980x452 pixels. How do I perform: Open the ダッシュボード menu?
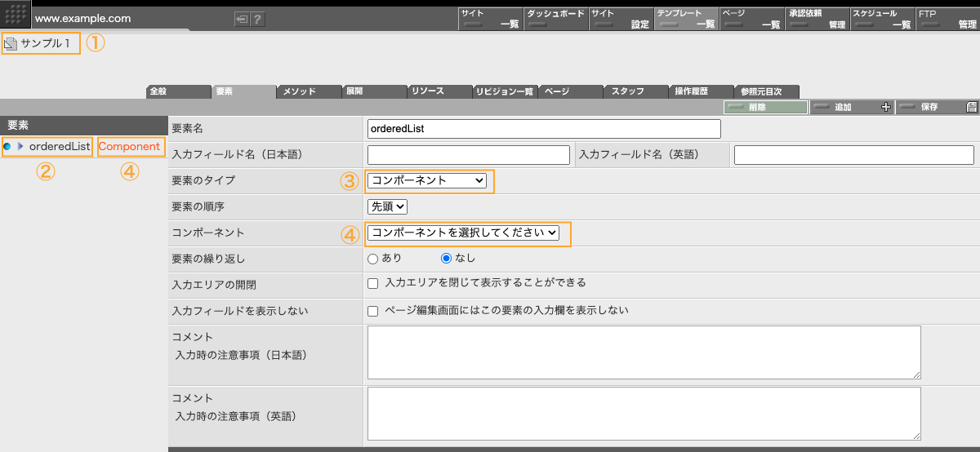click(x=555, y=19)
